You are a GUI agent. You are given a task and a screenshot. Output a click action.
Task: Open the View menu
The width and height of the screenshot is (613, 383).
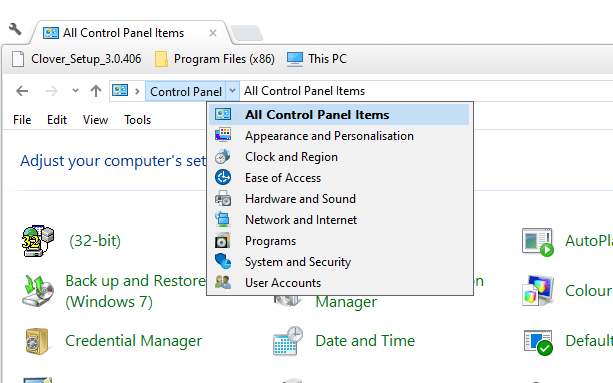(x=95, y=120)
